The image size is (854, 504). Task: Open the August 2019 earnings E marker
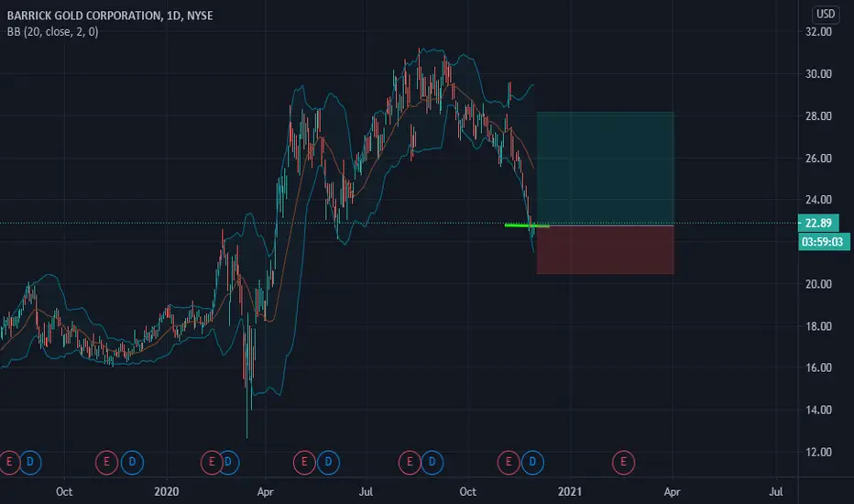pyautogui.click(x=9, y=463)
